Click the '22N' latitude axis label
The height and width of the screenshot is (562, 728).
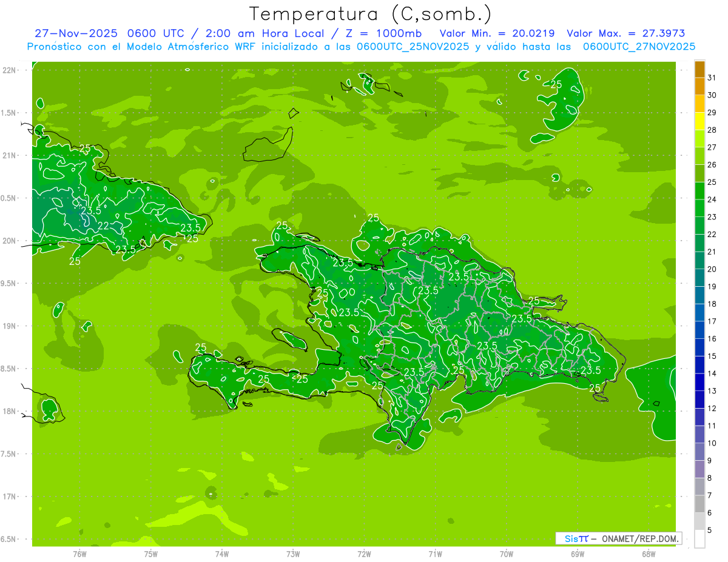(x=8, y=70)
